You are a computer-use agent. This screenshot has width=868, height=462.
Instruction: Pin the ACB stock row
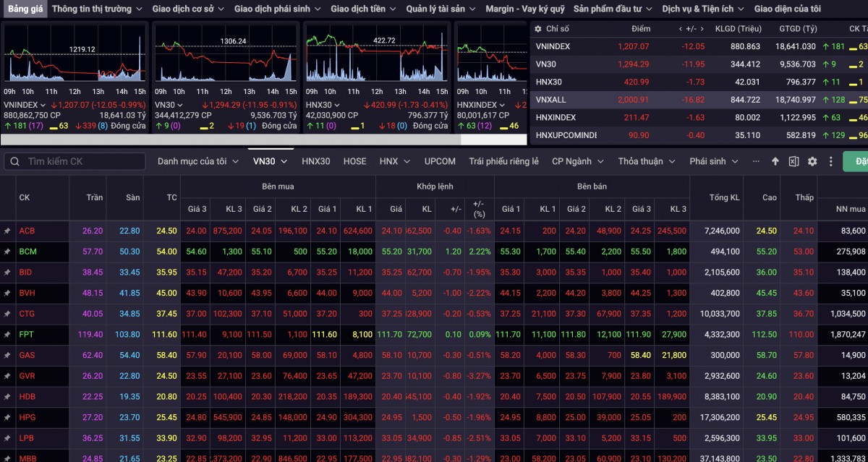pos(7,231)
